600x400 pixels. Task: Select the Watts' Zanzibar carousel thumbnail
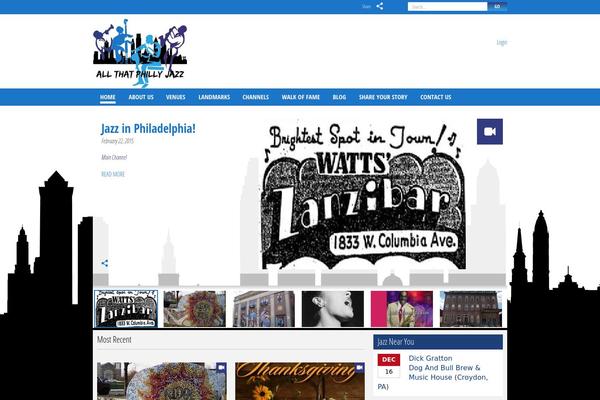pos(126,309)
